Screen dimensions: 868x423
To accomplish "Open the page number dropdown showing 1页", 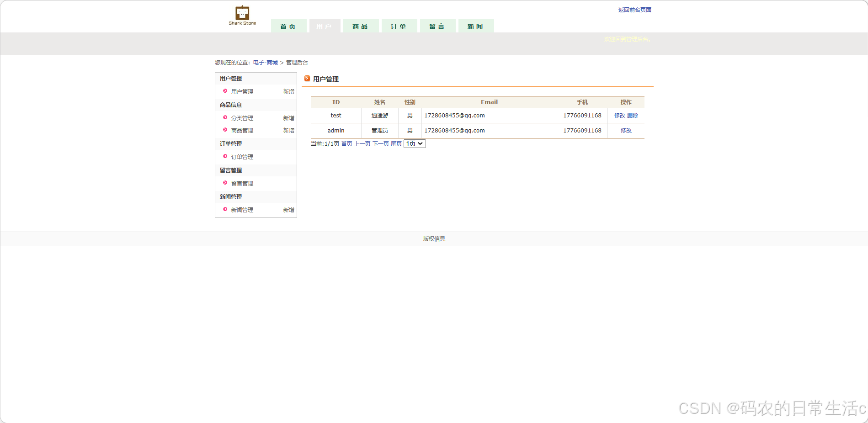I will click(x=414, y=143).
